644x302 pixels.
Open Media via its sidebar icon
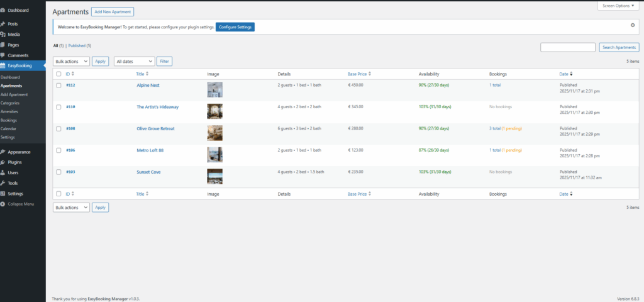[x=4, y=34]
